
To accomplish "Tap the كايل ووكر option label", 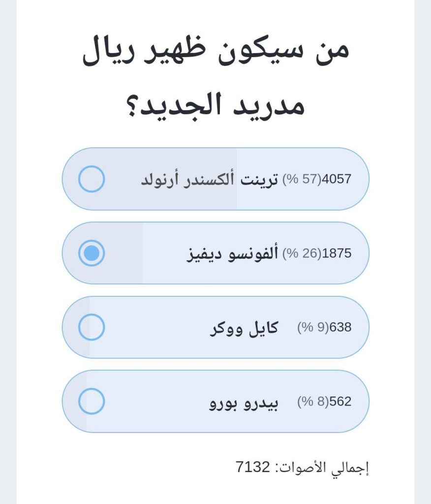I will pyautogui.click(x=244, y=328).
